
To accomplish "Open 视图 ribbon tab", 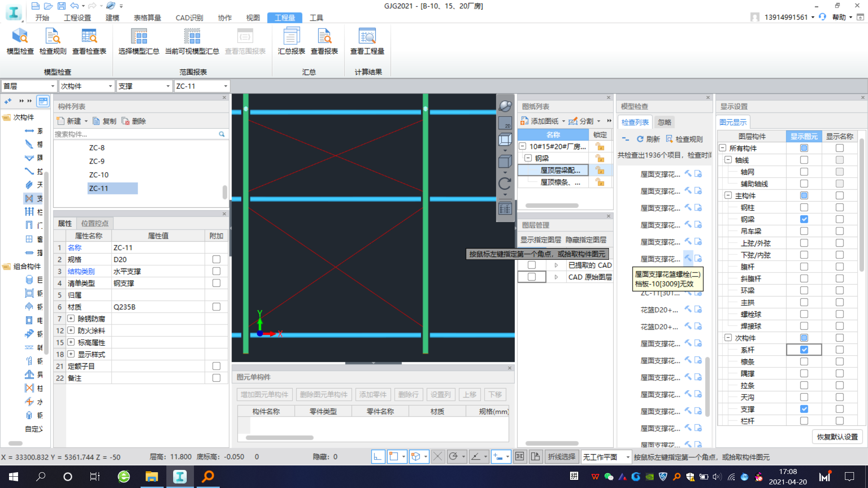I will coord(253,18).
